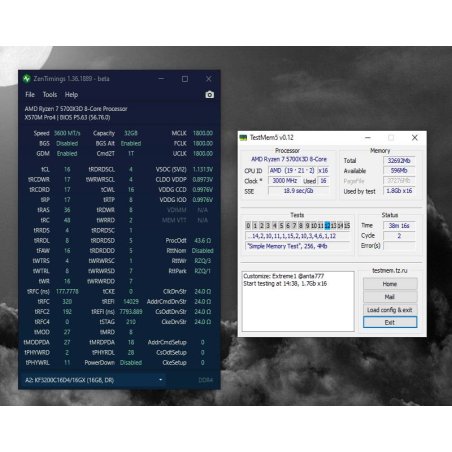This screenshot has width=452, height=452.
Task: Click the Home button in TestMem5
Action: click(x=390, y=284)
